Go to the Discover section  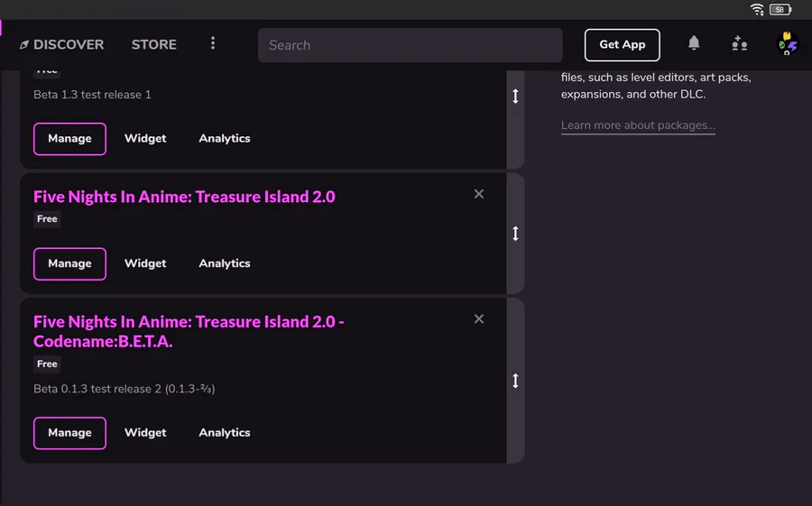point(61,44)
